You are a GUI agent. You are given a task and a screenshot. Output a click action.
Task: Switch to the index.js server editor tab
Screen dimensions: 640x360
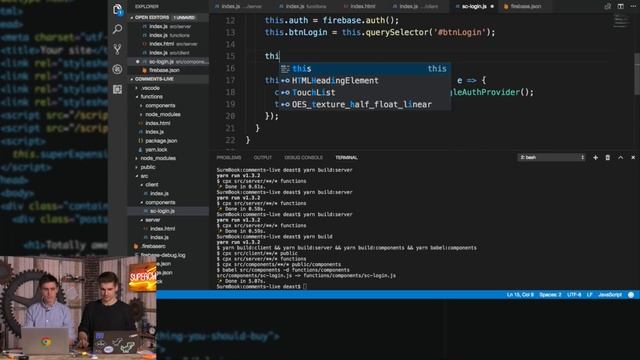click(238, 7)
